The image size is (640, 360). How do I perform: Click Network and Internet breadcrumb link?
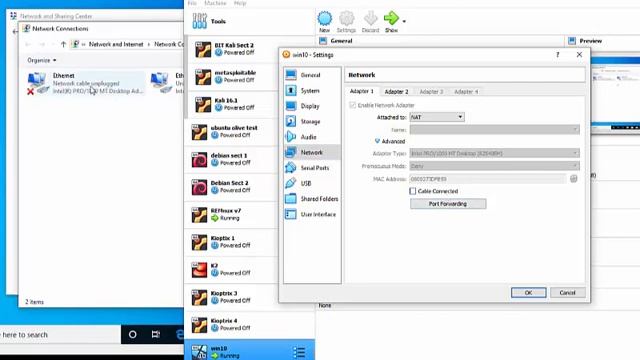point(116,44)
